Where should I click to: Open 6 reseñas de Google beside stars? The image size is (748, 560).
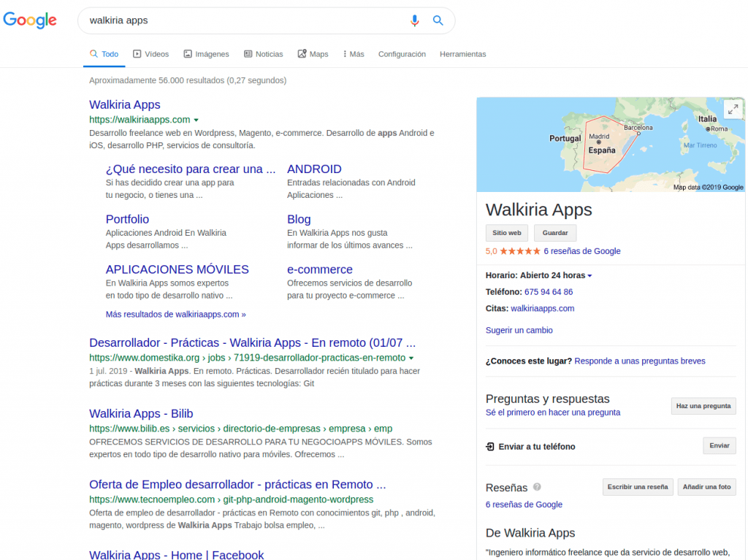coord(582,251)
